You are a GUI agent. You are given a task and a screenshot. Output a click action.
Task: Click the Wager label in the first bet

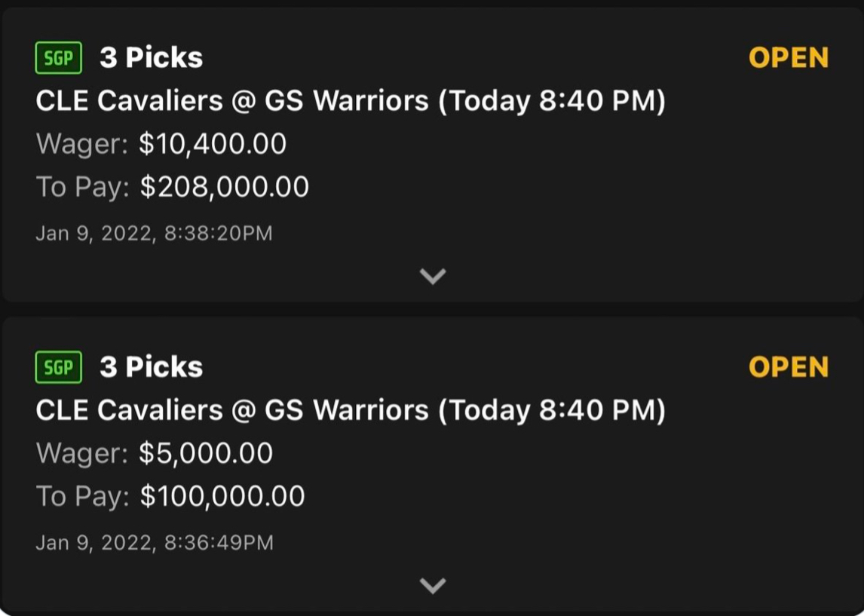pos(81,144)
